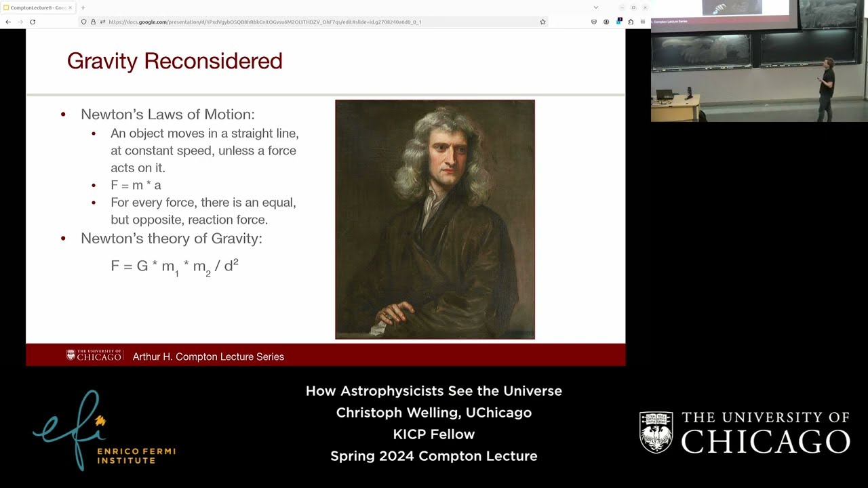Click the caption How Astrophysicists See the Universe
The height and width of the screenshot is (488, 868).
coord(434,391)
